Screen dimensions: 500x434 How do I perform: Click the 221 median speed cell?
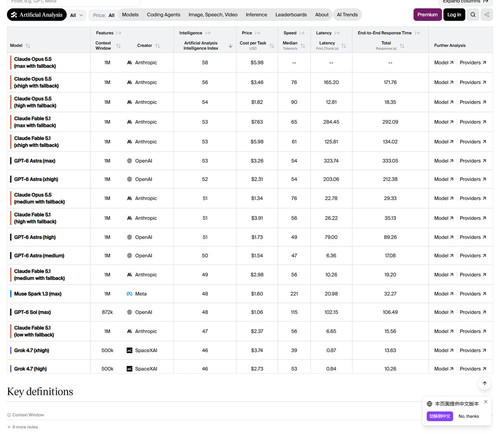pos(294,294)
